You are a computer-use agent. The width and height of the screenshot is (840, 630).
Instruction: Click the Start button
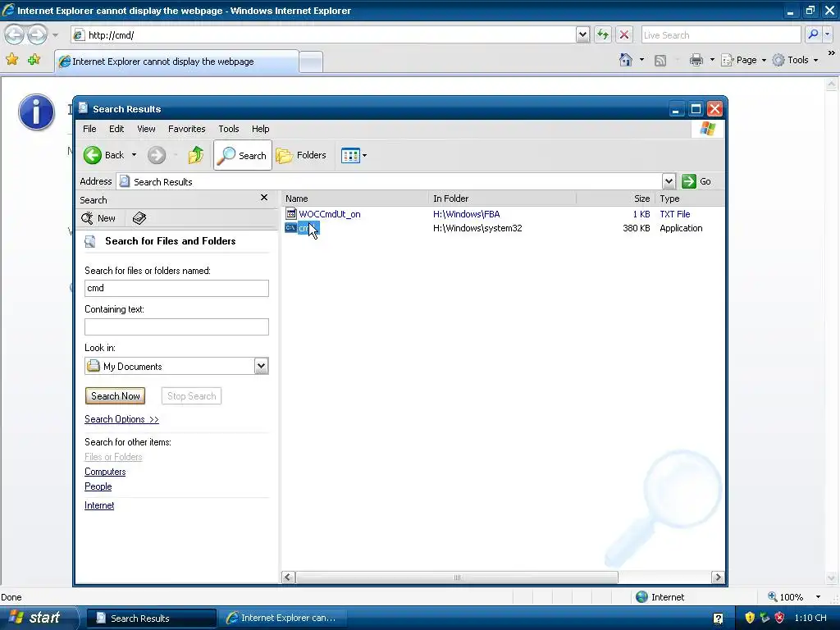tap(39, 618)
